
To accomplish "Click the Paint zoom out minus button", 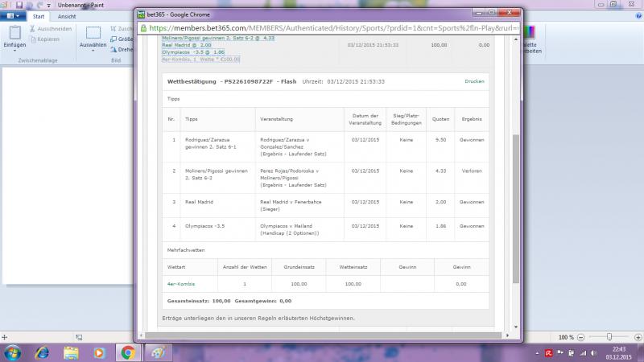I will tap(580, 337).
